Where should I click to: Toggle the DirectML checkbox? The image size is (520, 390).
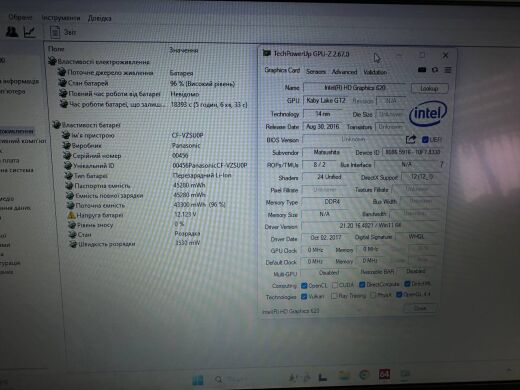point(407,284)
